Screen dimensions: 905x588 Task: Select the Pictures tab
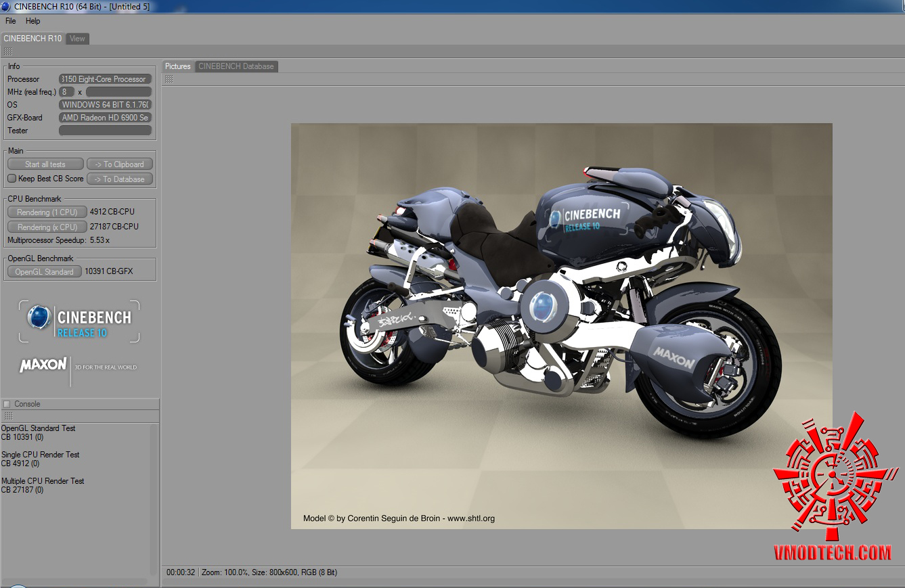tap(178, 66)
